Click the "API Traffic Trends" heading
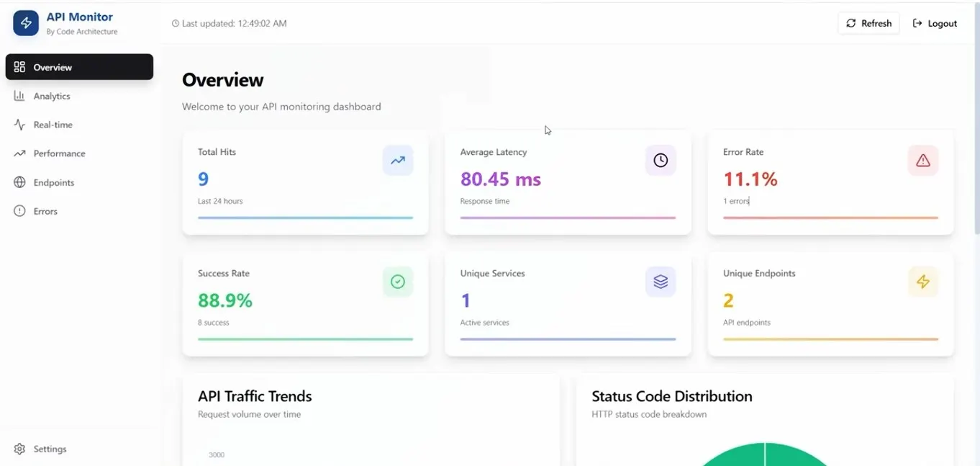 tap(255, 396)
